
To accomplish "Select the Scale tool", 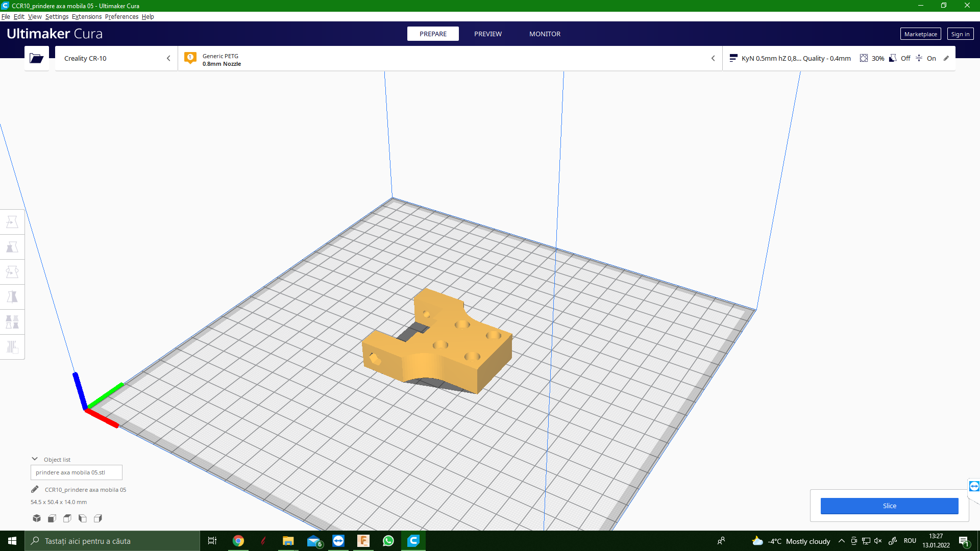I will point(12,247).
